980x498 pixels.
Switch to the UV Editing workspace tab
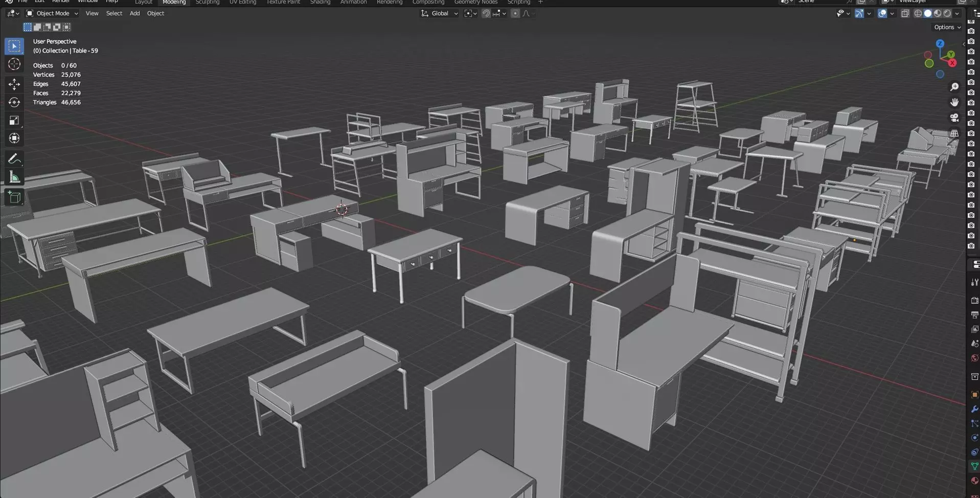tap(243, 2)
